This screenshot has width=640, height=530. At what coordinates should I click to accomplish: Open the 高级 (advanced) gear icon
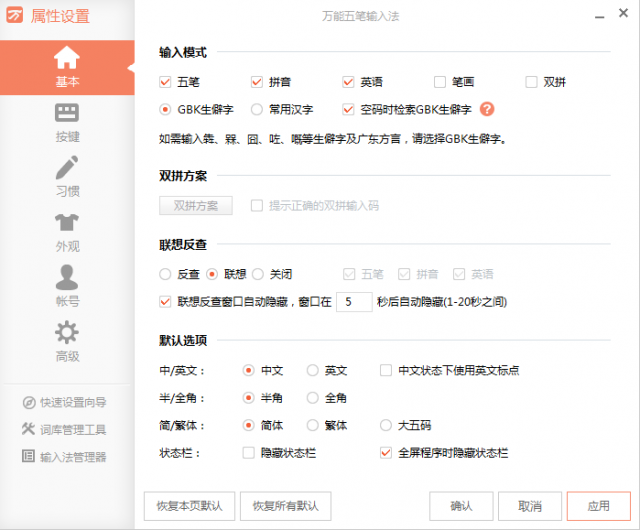click(67, 331)
